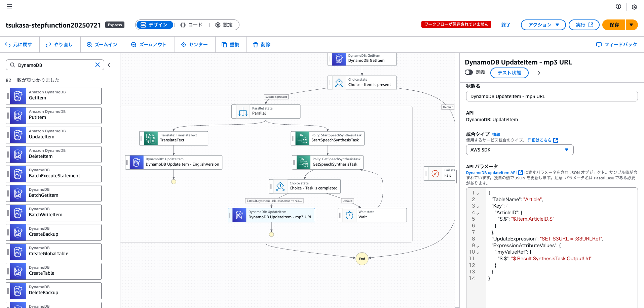Click センター (Center) button
The image size is (644, 308).
[x=194, y=45]
